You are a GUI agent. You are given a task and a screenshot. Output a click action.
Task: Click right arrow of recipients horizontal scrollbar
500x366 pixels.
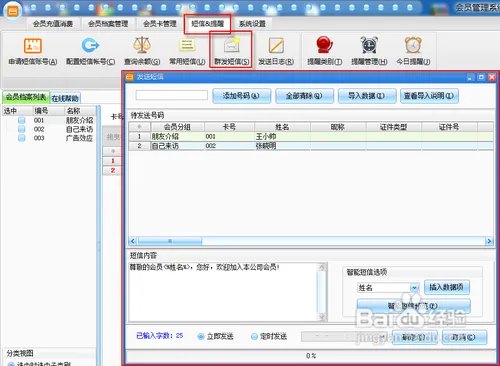click(x=489, y=241)
